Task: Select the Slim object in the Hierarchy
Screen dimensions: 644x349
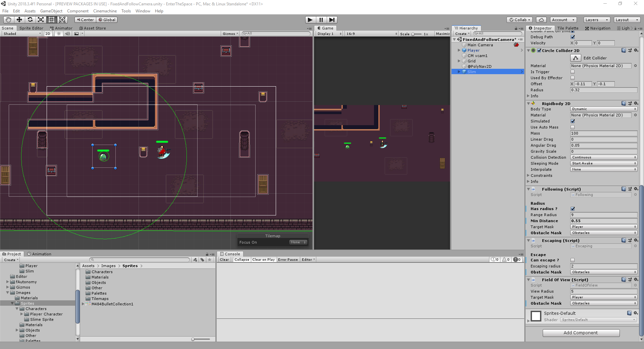Action: pyautogui.click(x=472, y=71)
